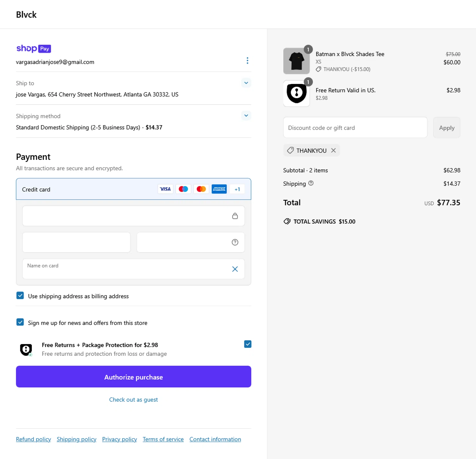Click the lock icon in card number field
The image size is (476, 459).
point(235,216)
